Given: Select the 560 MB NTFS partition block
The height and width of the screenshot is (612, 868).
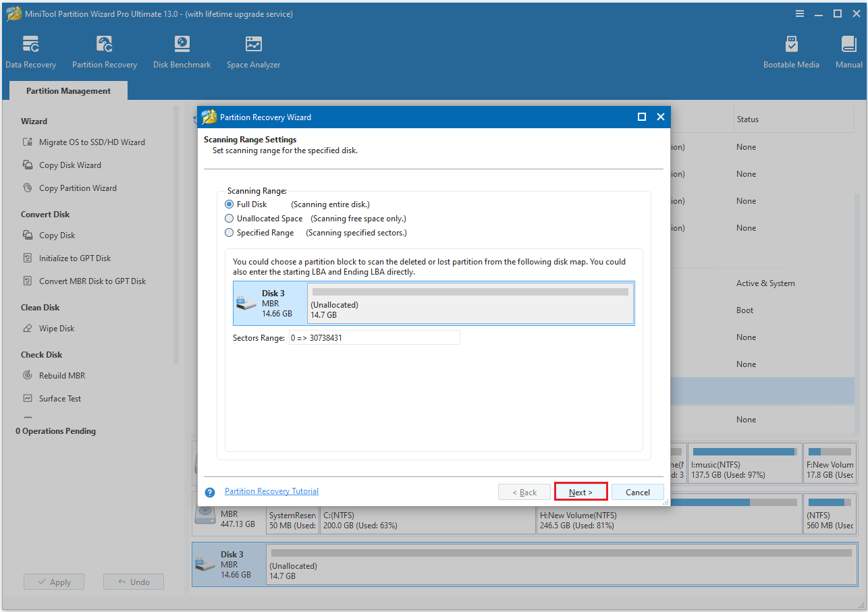Looking at the screenshot, I should [830, 514].
